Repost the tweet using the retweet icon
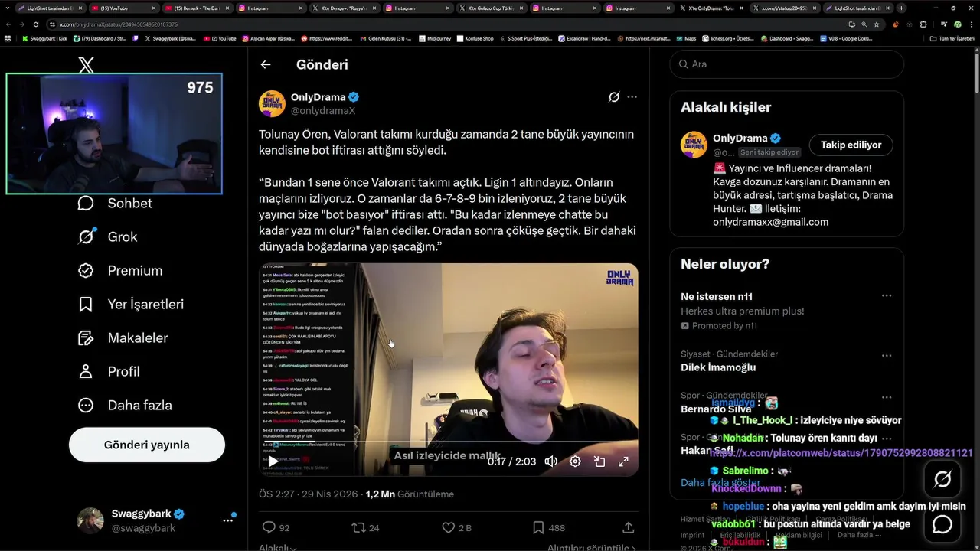Viewport: 980px width, 551px height. tap(358, 527)
